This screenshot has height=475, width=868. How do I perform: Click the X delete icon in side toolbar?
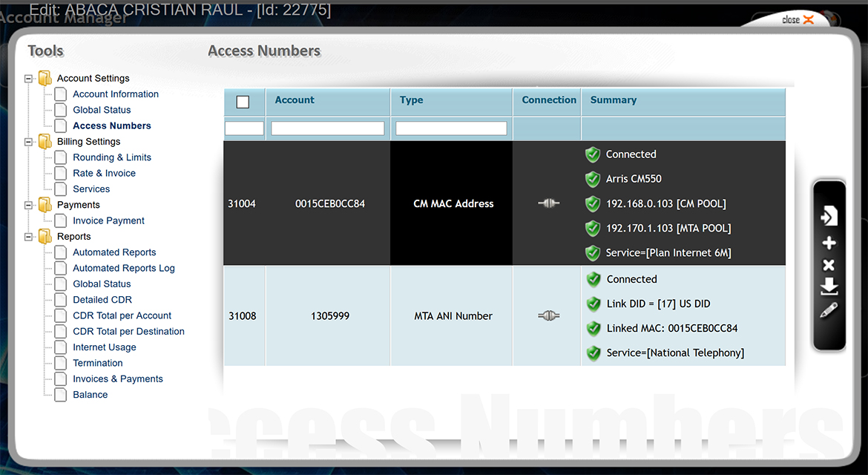829,266
